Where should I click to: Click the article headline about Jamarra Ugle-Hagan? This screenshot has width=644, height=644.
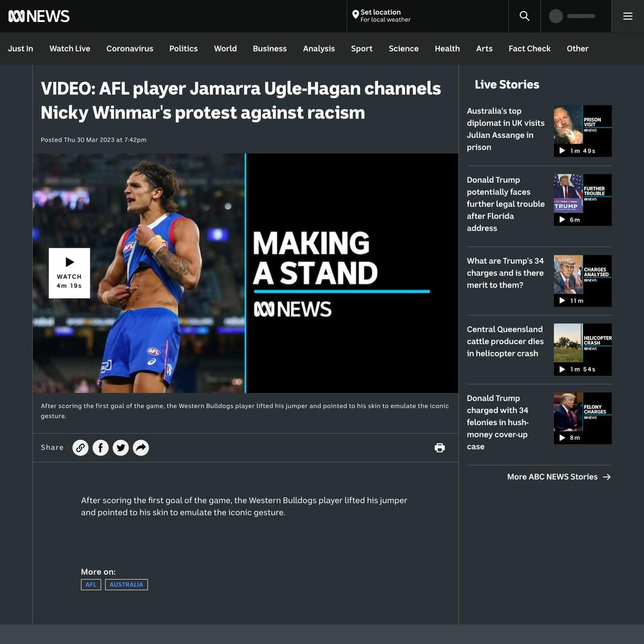click(241, 100)
